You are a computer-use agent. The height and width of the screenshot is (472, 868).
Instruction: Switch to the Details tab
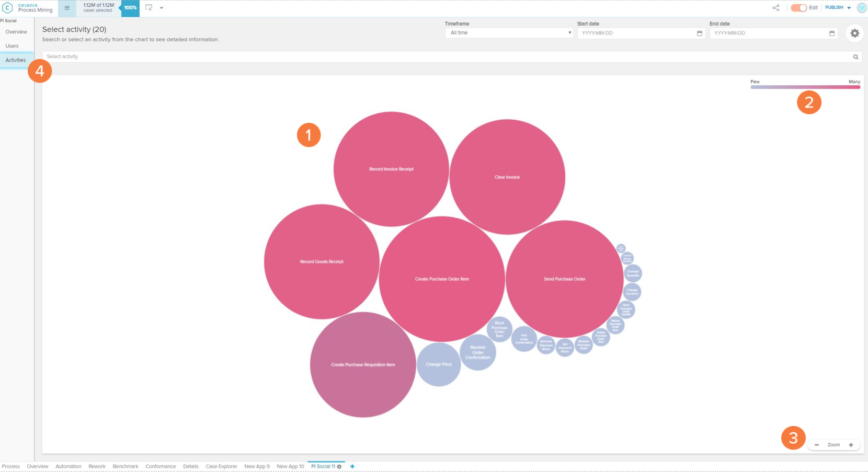(x=191, y=466)
